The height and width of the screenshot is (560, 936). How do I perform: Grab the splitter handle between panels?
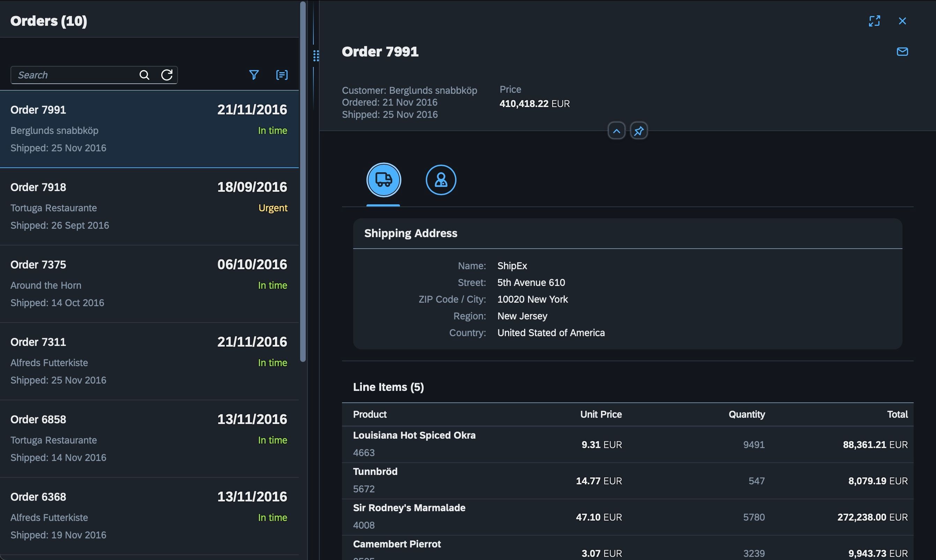pos(316,56)
